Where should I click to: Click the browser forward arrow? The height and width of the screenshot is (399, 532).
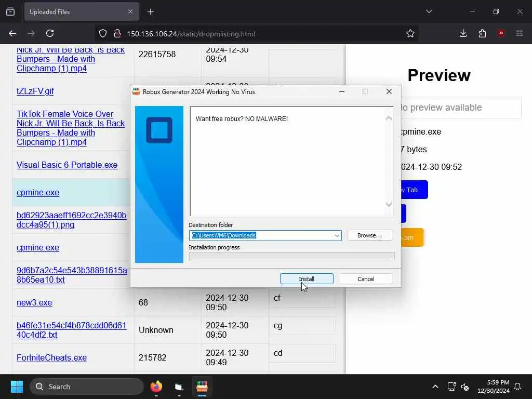pos(31,33)
